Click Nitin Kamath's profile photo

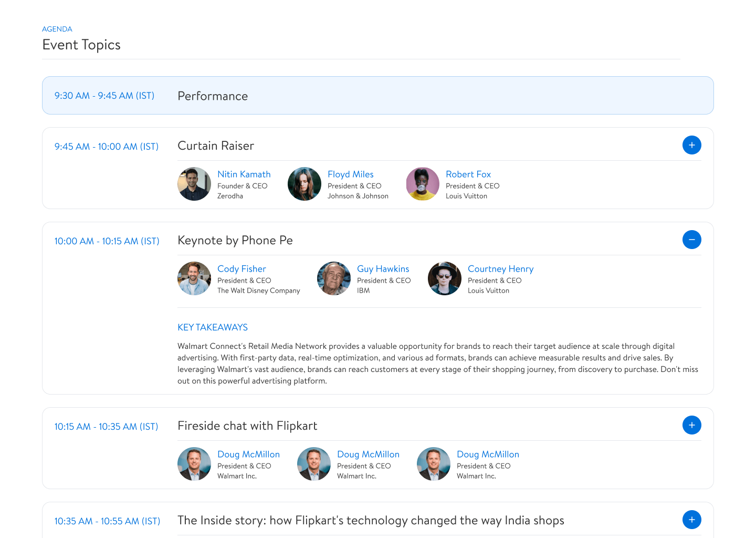coord(194,184)
